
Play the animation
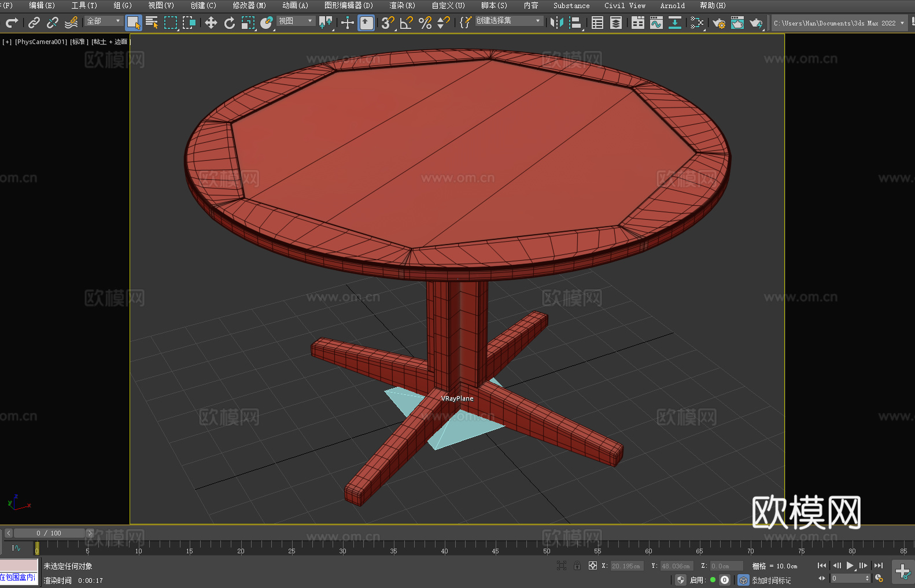click(850, 565)
